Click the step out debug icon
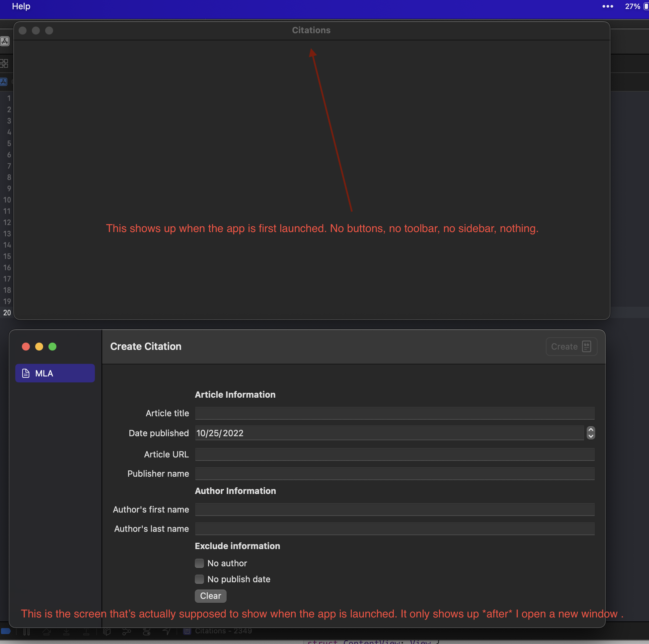Screen dimensions: 649x644 (86, 632)
